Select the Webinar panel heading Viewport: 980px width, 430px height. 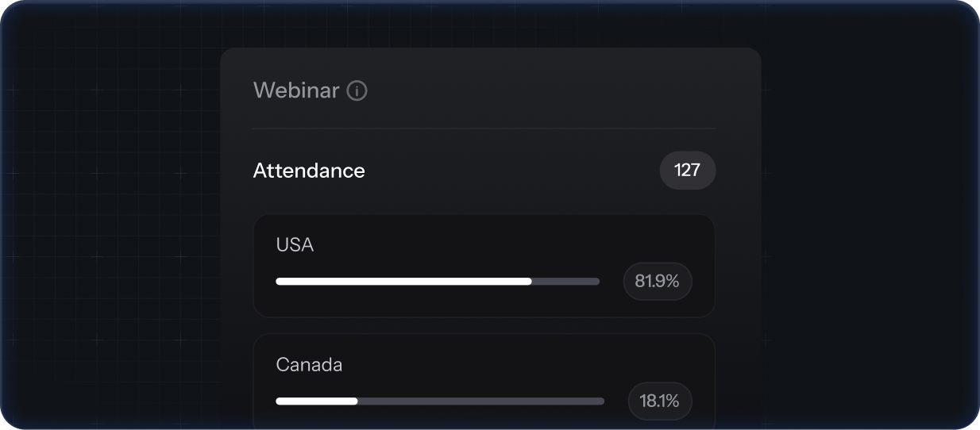[296, 90]
